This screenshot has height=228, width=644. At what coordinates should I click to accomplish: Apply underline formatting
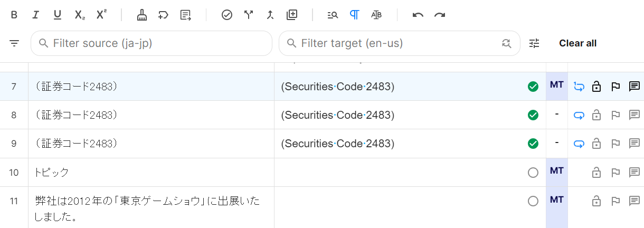tap(58, 15)
